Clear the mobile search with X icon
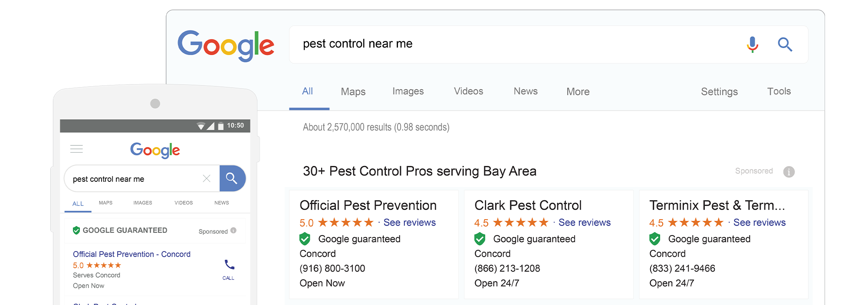 tap(207, 178)
